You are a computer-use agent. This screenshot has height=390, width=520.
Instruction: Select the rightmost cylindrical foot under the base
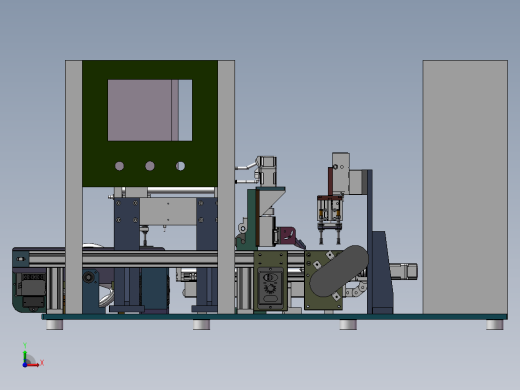point(495,324)
